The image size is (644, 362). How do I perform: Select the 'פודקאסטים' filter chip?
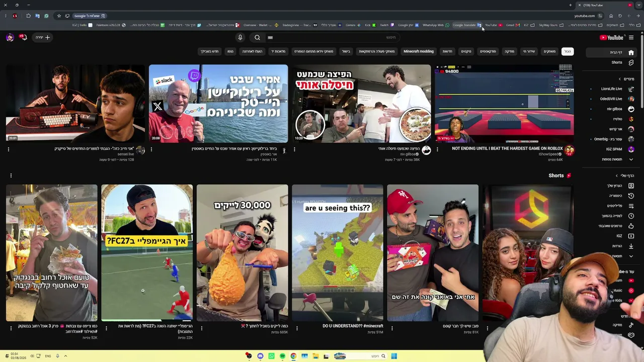(x=488, y=51)
